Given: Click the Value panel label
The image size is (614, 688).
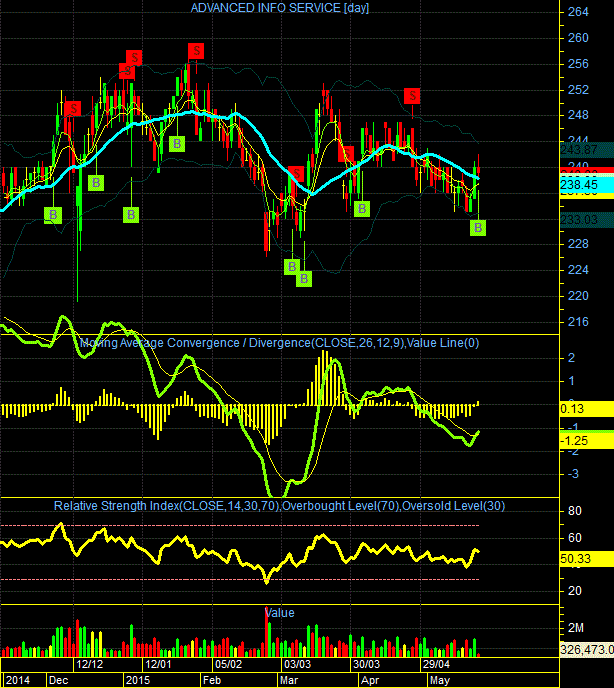Looking at the screenshot, I should 280,613.
